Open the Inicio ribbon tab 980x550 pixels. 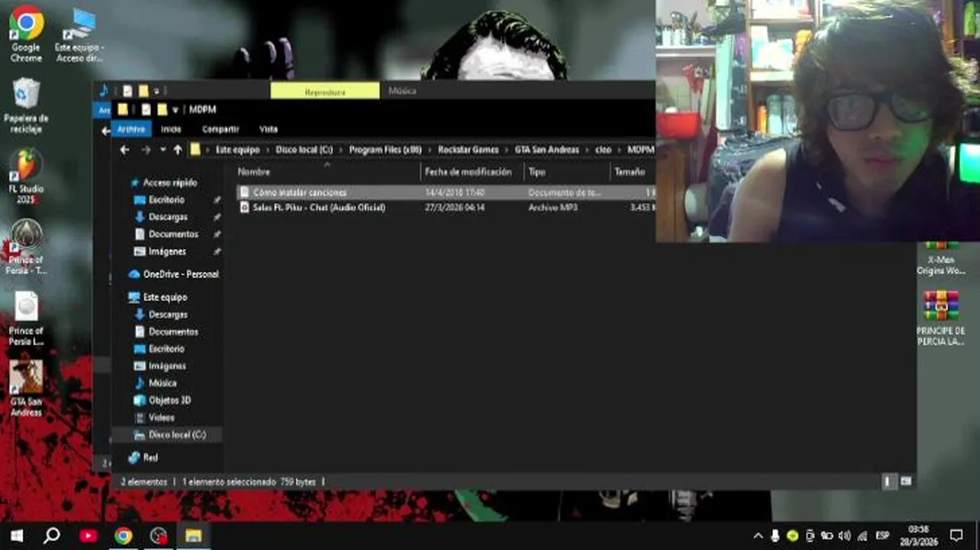click(x=171, y=129)
